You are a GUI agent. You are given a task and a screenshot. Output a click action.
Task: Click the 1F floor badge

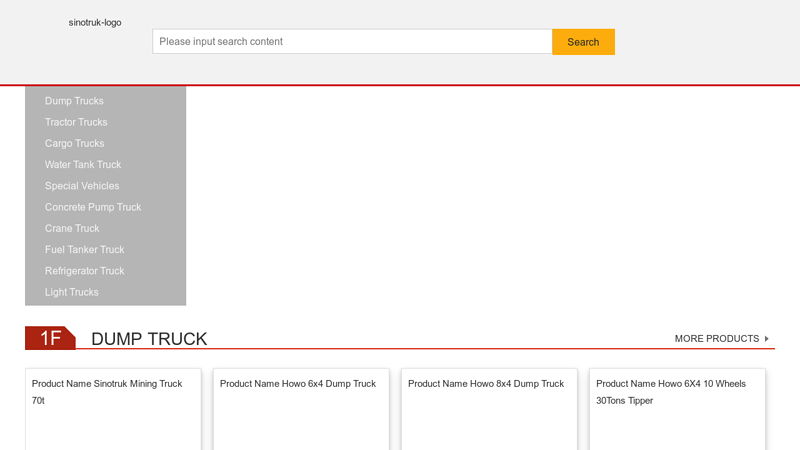(50, 338)
